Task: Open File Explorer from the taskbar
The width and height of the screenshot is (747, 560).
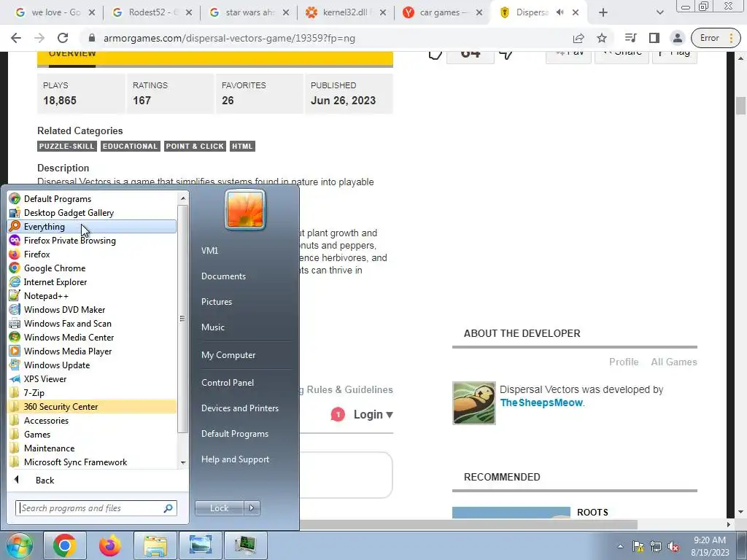Action: click(x=155, y=545)
